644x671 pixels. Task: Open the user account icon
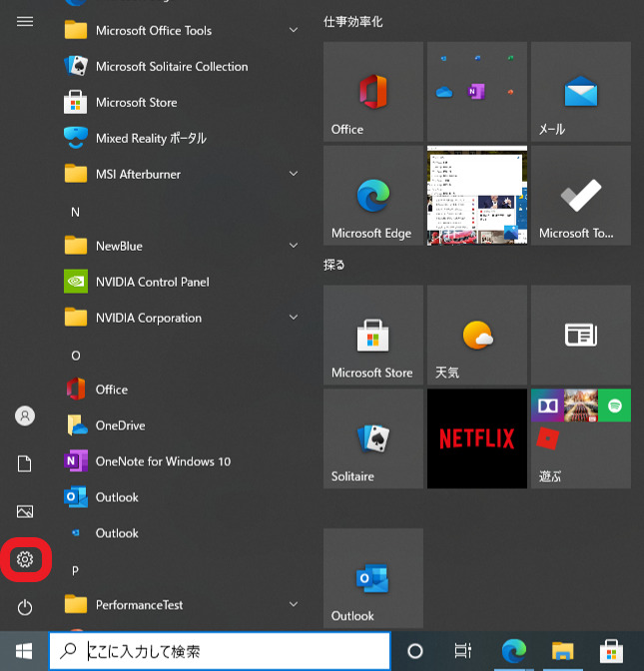(x=25, y=415)
